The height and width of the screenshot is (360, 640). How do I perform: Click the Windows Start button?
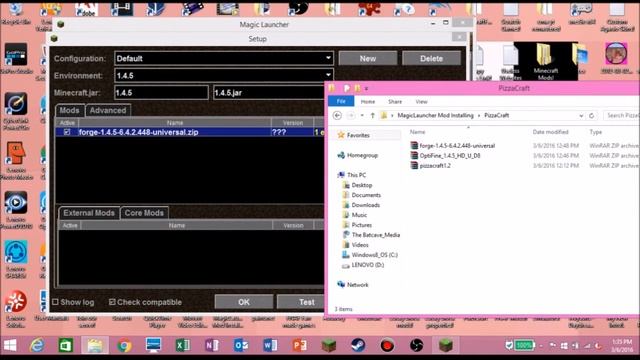(10, 346)
